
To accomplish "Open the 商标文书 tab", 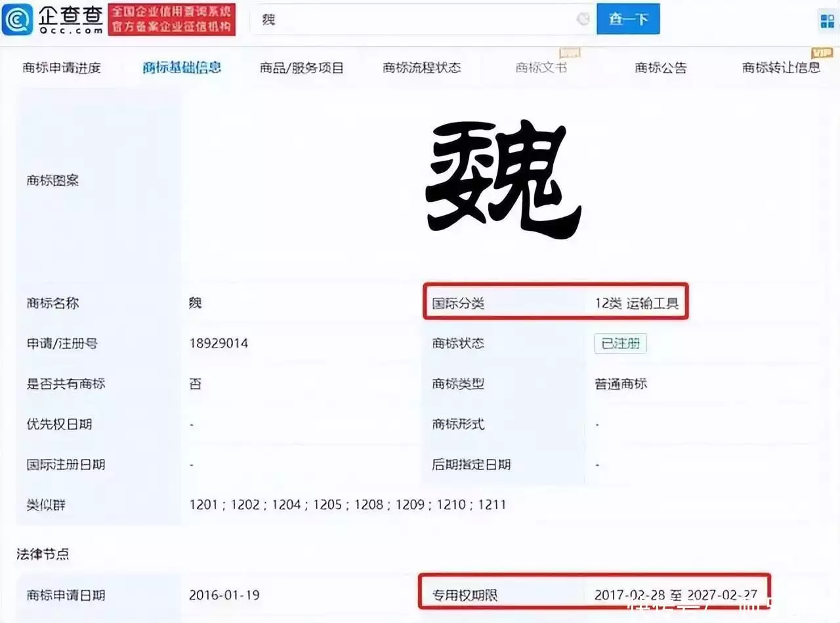I will pyautogui.click(x=541, y=68).
